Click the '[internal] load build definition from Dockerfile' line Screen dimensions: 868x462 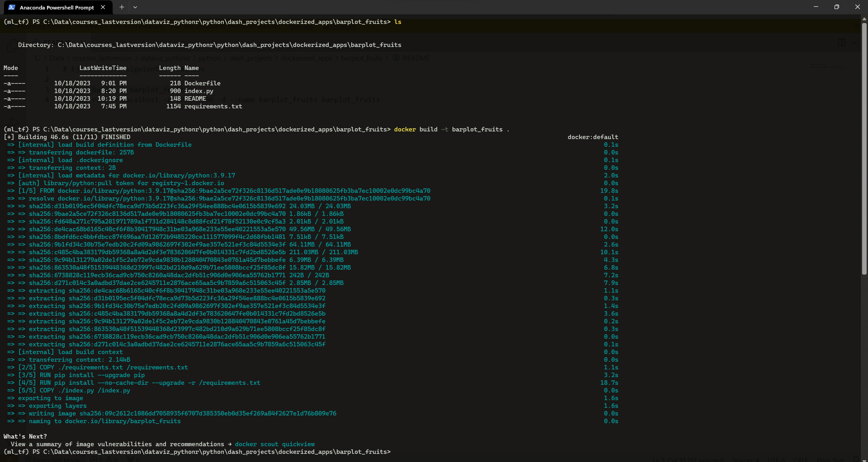(99, 145)
